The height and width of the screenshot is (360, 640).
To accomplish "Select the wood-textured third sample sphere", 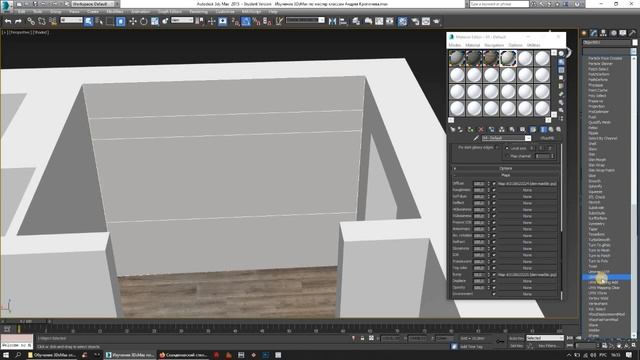I will (491, 58).
